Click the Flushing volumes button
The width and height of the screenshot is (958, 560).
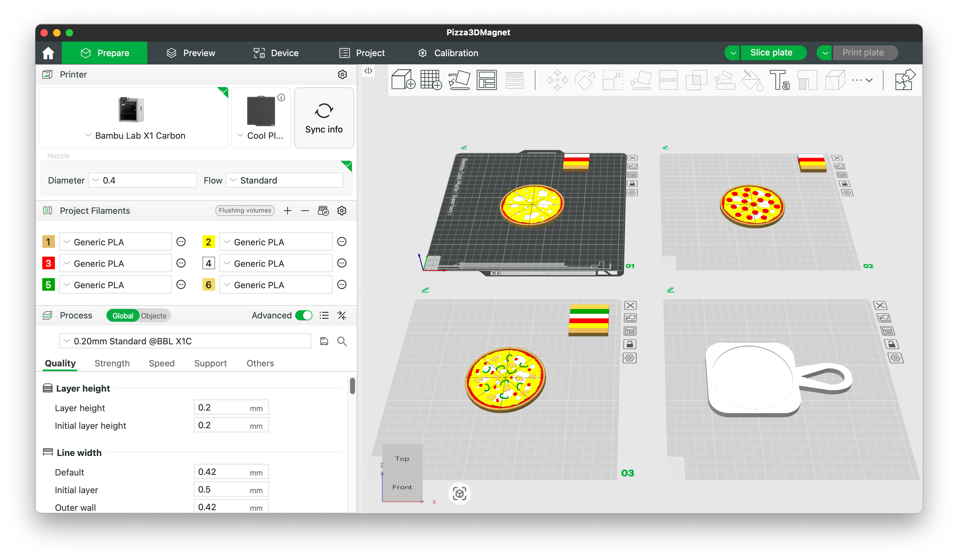point(245,210)
